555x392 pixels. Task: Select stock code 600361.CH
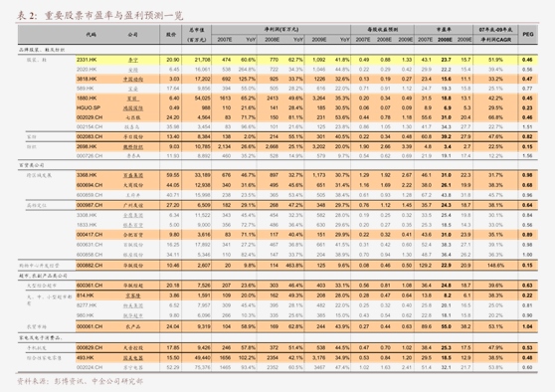click(90, 286)
